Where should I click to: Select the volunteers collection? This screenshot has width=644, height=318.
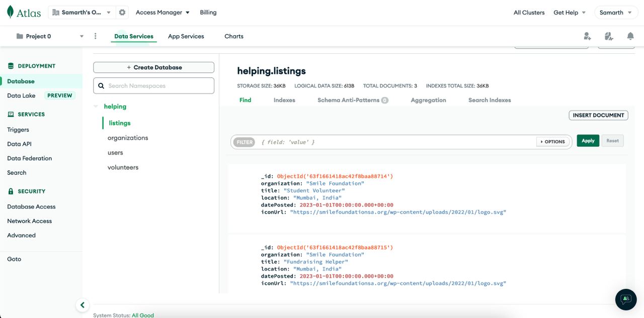coord(123,167)
